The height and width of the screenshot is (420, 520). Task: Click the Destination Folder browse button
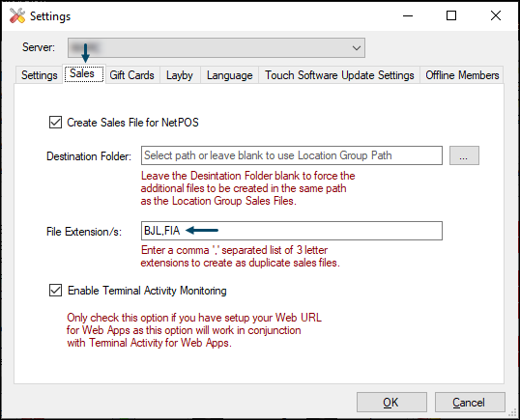(x=464, y=155)
